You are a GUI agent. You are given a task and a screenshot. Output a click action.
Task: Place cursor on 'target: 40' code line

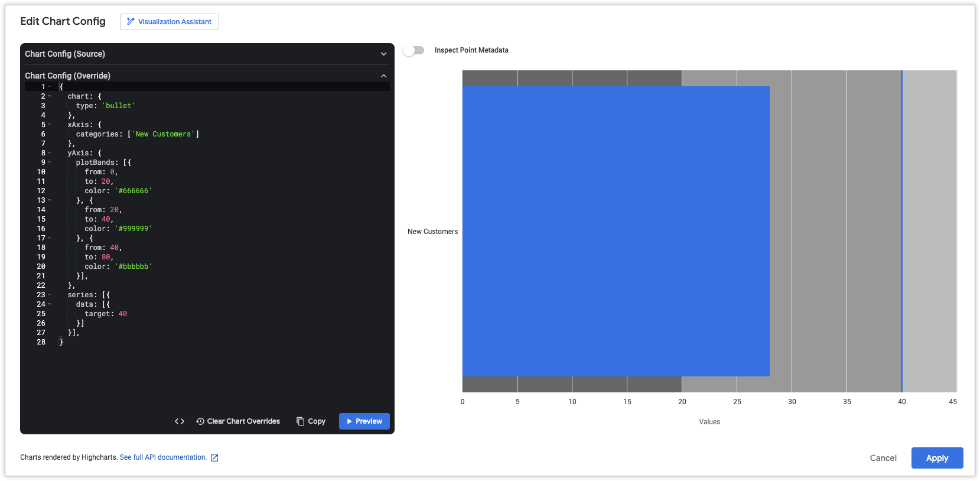point(106,314)
